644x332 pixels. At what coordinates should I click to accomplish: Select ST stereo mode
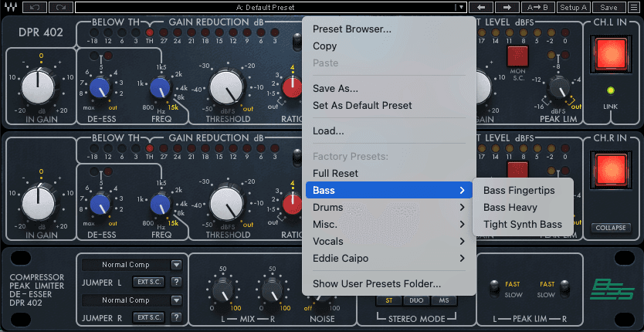pos(388,300)
